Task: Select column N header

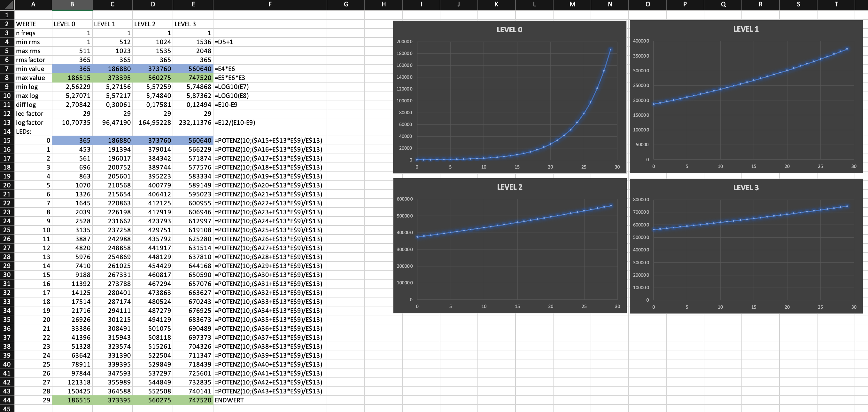Action: [x=610, y=5]
